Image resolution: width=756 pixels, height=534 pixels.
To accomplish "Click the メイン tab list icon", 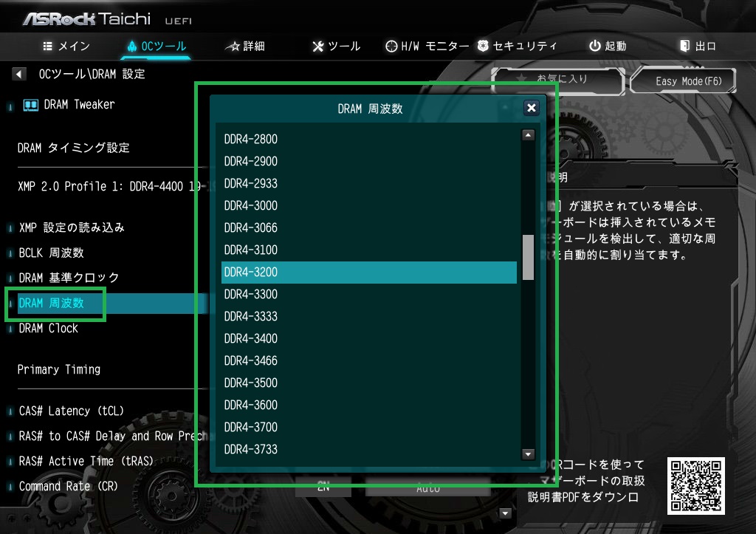I will (47, 47).
